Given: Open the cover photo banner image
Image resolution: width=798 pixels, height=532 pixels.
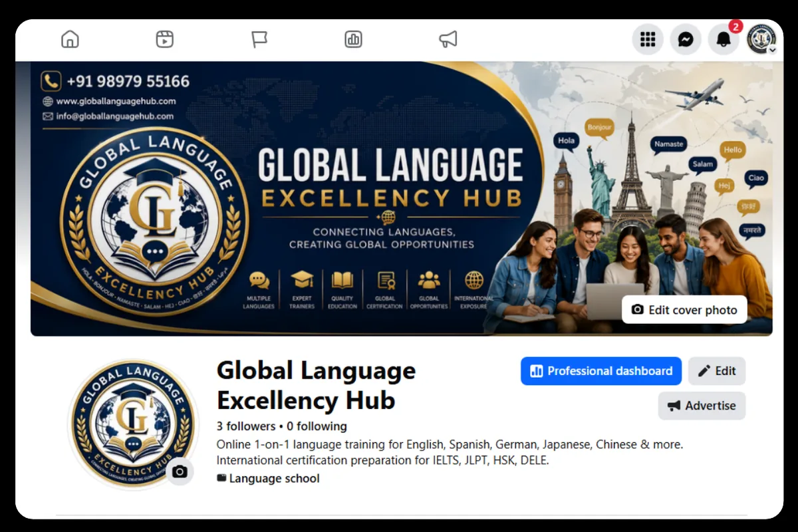Looking at the screenshot, I should (402, 198).
